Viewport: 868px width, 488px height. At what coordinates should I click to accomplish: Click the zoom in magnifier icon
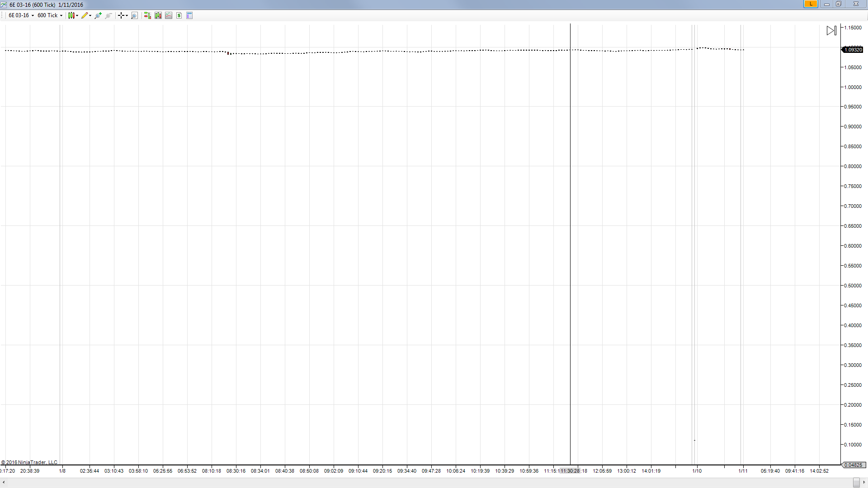coord(98,15)
